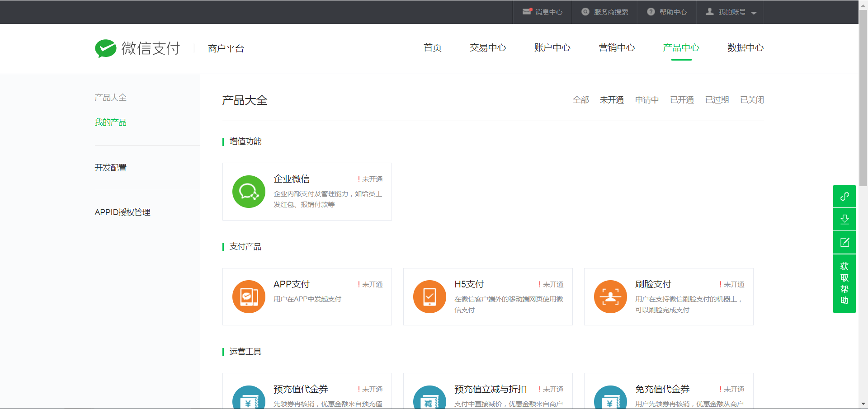Filter products by 全部
This screenshot has width=868, height=409.
coord(581,100)
